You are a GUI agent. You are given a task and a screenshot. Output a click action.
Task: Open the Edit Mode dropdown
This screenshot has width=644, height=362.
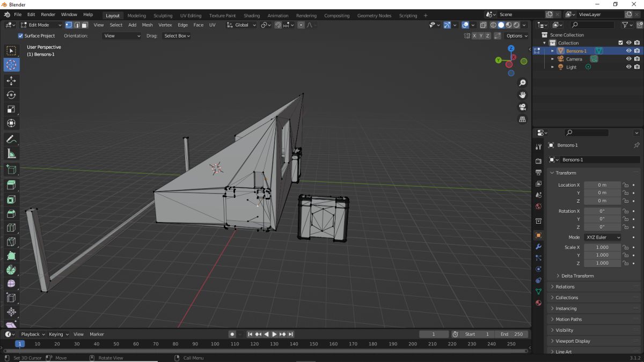tap(41, 25)
